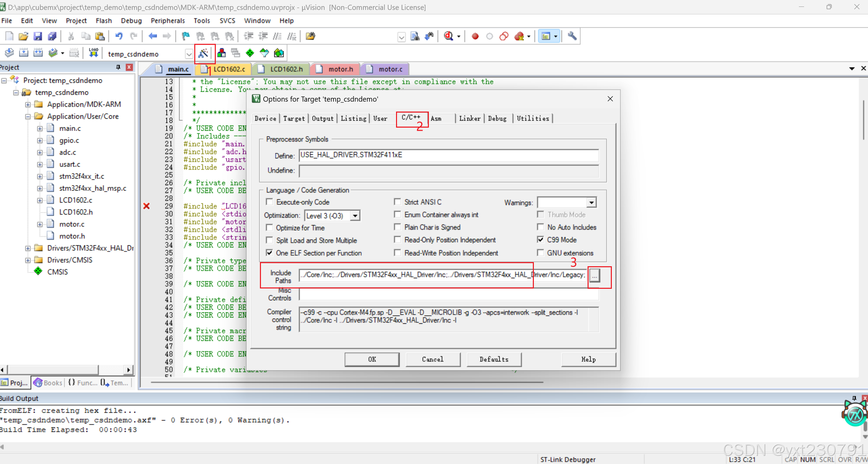
Task: Click the Save All toolbar icon
Action: coord(52,36)
